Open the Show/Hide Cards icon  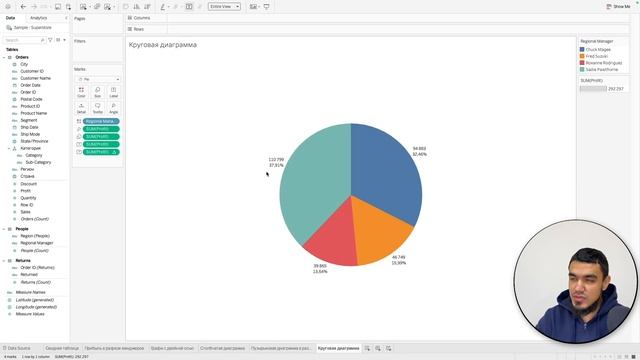point(253,7)
